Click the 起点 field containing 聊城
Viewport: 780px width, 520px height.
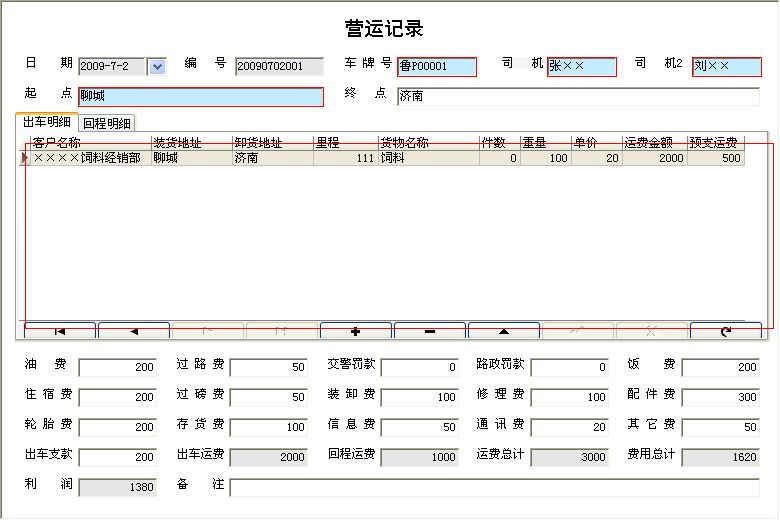click(200, 97)
